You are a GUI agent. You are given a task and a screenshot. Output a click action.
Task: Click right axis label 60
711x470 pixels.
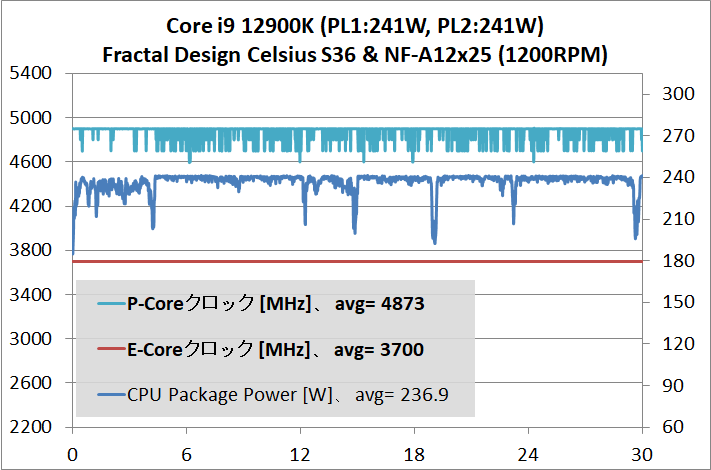673,427
